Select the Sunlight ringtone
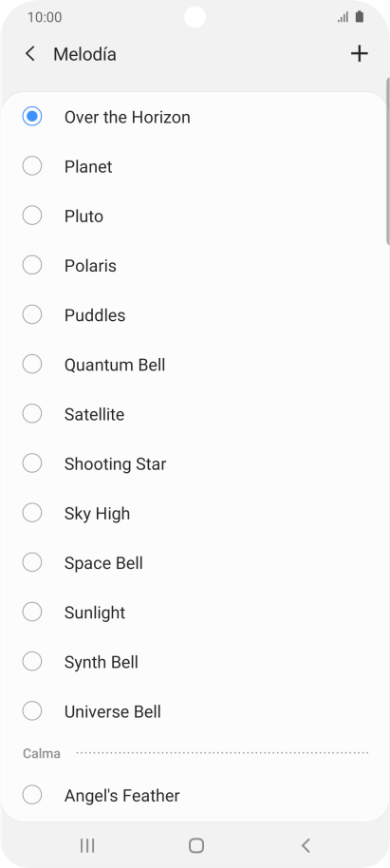This screenshot has width=390, height=868. coord(195,613)
